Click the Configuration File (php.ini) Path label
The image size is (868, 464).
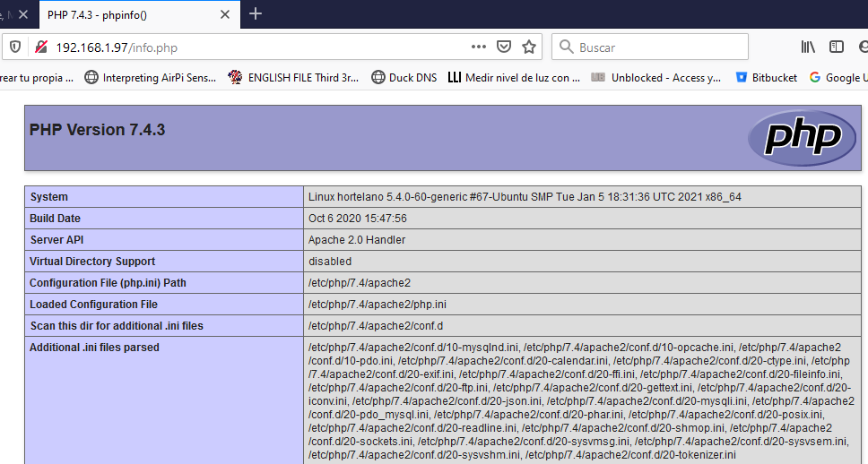click(108, 283)
